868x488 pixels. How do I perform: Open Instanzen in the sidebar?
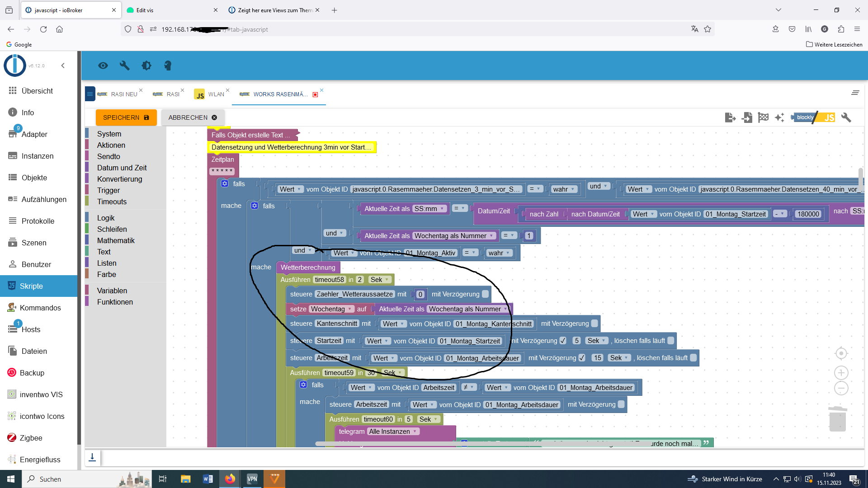coord(38,156)
